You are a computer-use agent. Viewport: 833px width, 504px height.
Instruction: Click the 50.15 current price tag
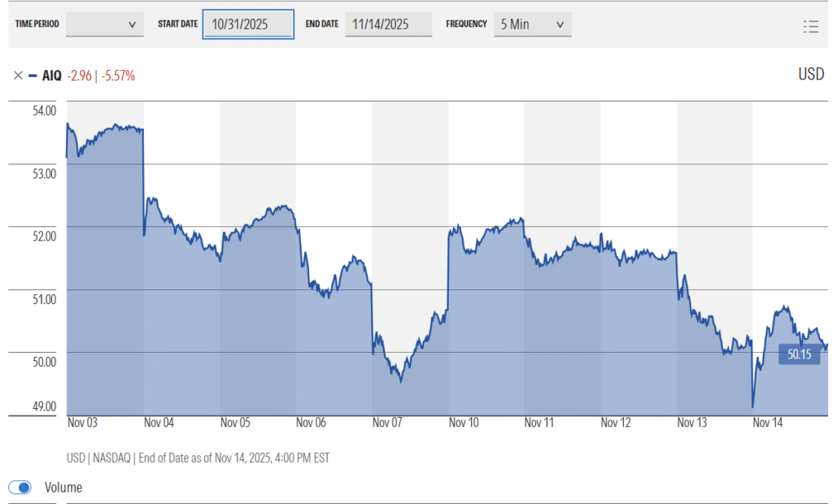pos(799,354)
